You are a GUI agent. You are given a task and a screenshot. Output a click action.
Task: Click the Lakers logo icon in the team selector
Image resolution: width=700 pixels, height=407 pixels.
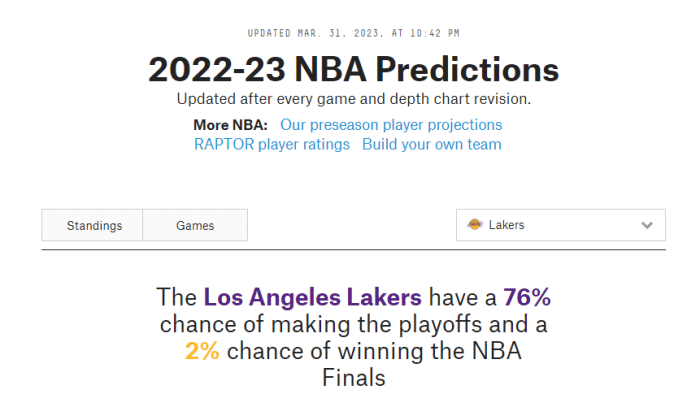click(474, 225)
